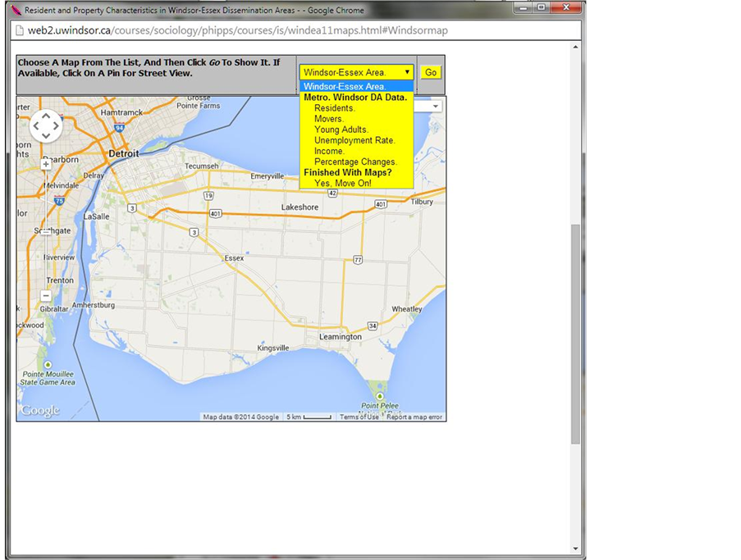The width and height of the screenshot is (741, 560).
Task: Select the Income map option
Action: (x=329, y=151)
